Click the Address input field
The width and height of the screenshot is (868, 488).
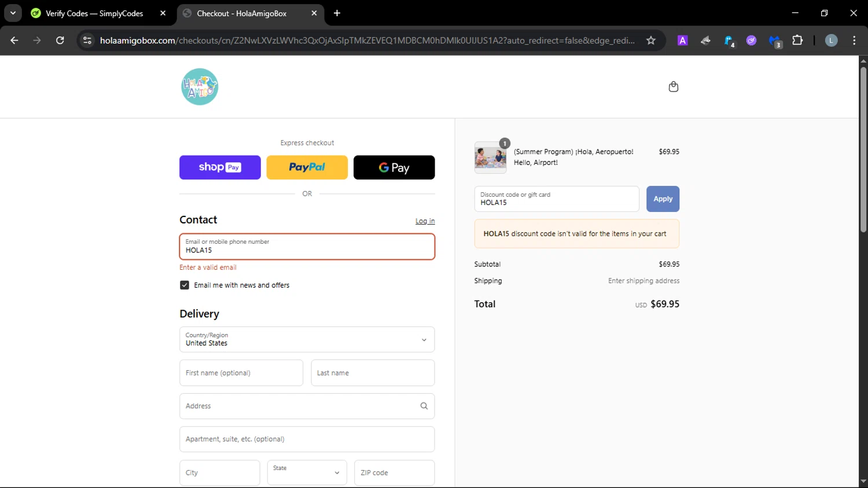click(307, 406)
